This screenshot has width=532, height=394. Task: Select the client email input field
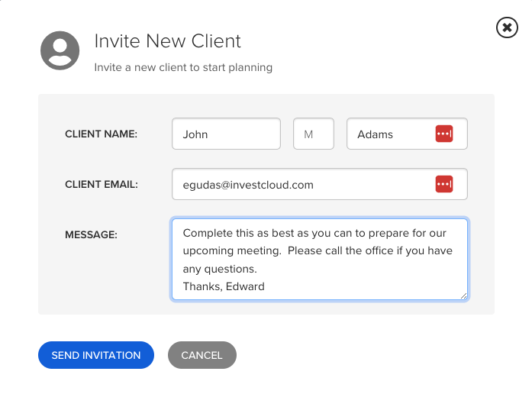(x=320, y=184)
